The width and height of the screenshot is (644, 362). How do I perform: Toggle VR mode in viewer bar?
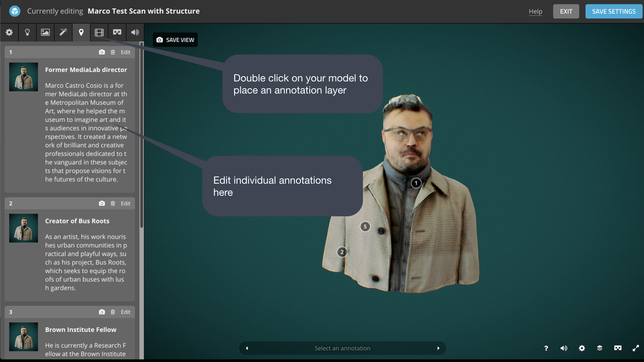tap(618, 348)
